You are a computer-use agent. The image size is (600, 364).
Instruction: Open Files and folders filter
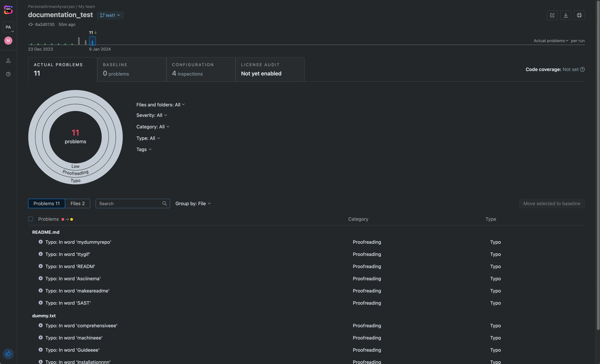pyautogui.click(x=160, y=105)
